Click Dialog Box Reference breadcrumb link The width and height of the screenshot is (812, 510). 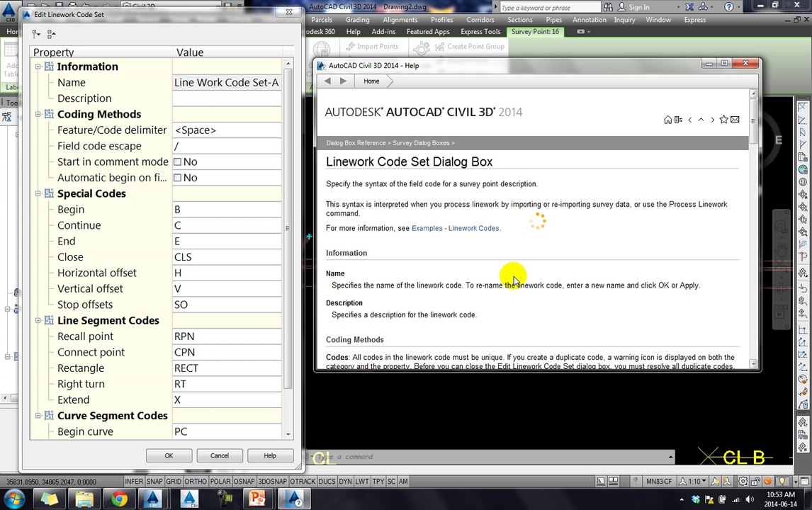(356, 143)
